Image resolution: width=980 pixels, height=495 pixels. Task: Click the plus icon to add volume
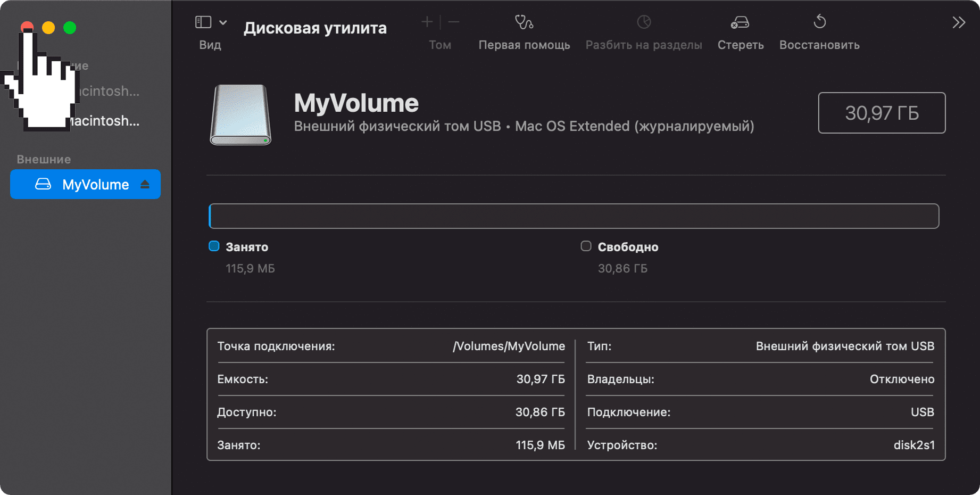tap(427, 22)
